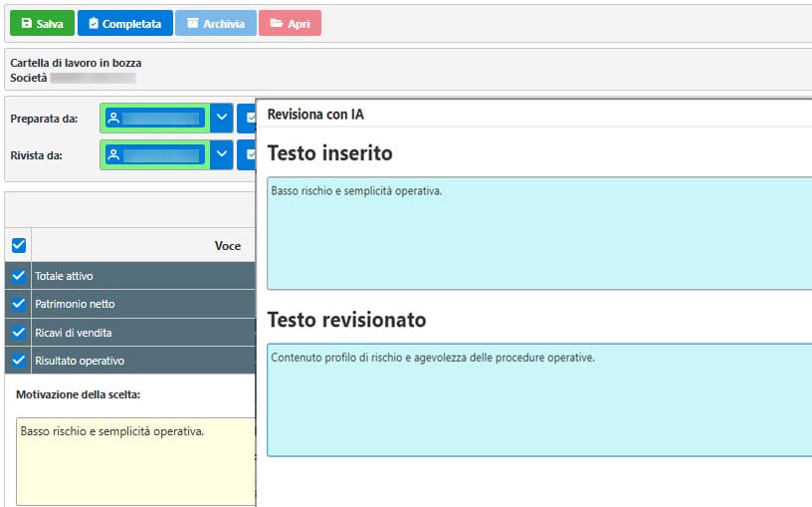
Task: Click the Società label
Action: (x=29, y=78)
